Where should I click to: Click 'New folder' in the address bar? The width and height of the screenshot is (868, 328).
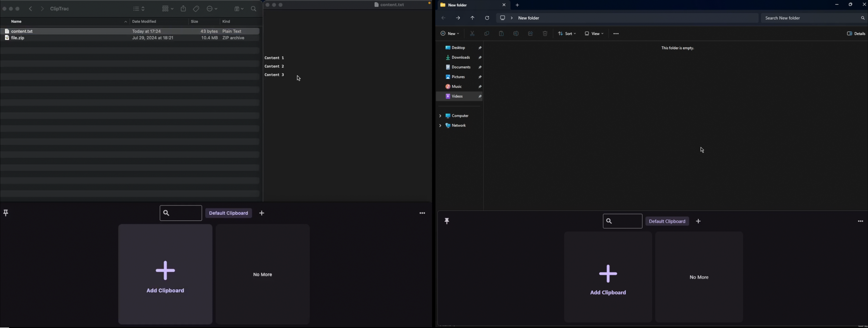[x=529, y=18]
